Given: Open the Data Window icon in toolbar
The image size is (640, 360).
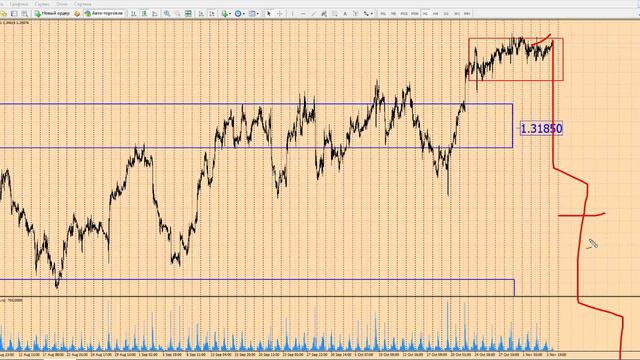Looking at the screenshot, I should click(x=14, y=13).
